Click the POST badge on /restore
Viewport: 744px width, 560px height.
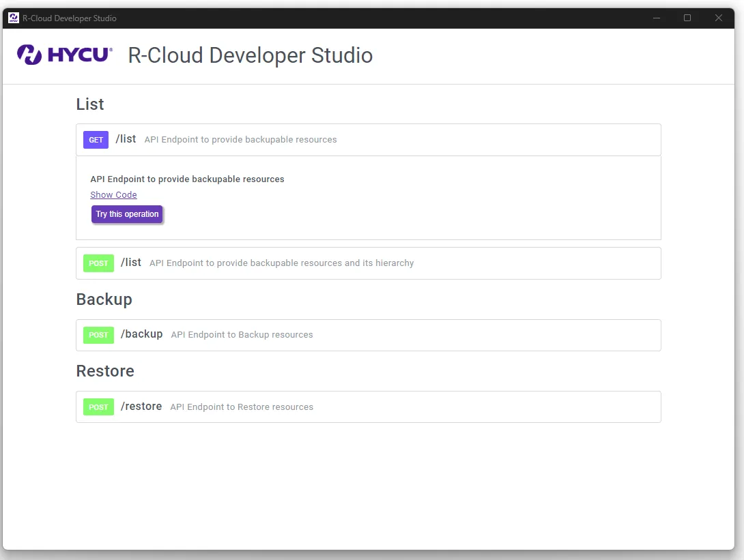point(98,407)
